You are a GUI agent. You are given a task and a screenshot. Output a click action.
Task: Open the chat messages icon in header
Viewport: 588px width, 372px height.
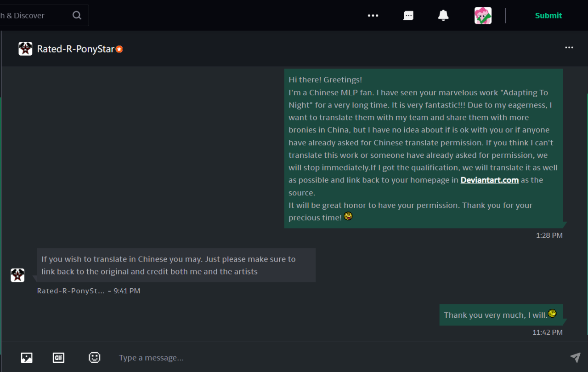click(x=408, y=16)
